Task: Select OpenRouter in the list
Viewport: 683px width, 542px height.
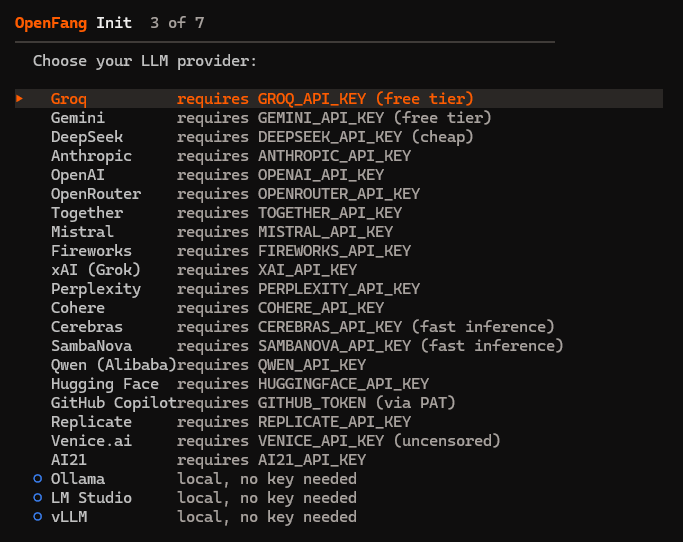Action: click(x=339, y=194)
